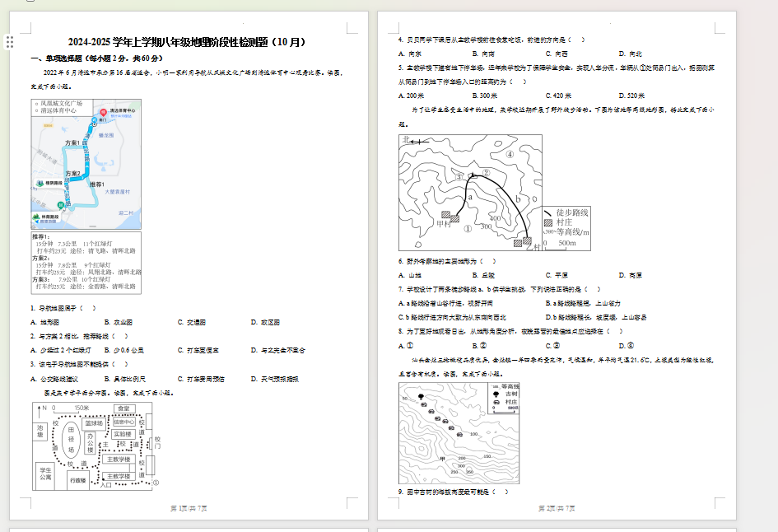Click the page 1 footer "第 1页/共 7页"
Screen dimensions: 778x532
pyautogui.click(x=189, y=508)
